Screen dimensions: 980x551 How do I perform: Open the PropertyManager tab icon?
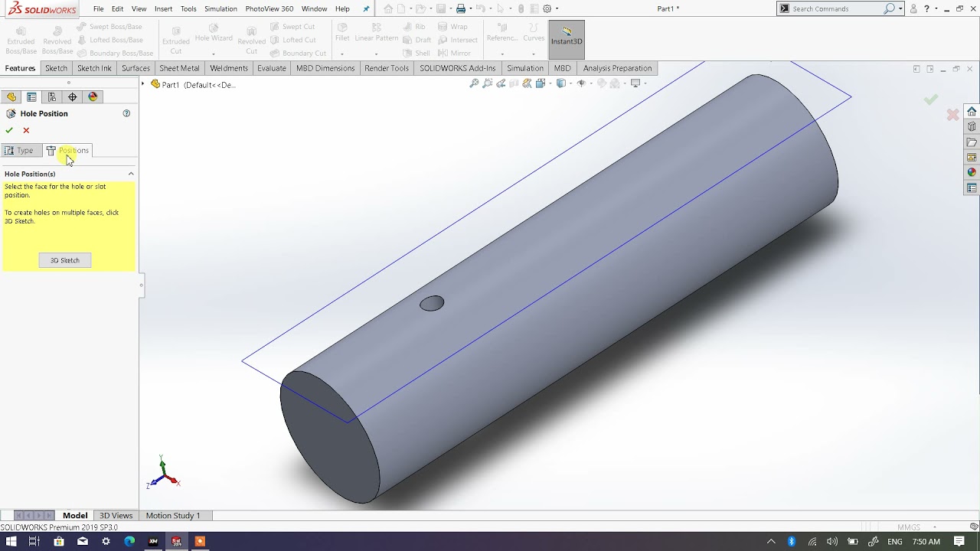[x=31, y=96]
